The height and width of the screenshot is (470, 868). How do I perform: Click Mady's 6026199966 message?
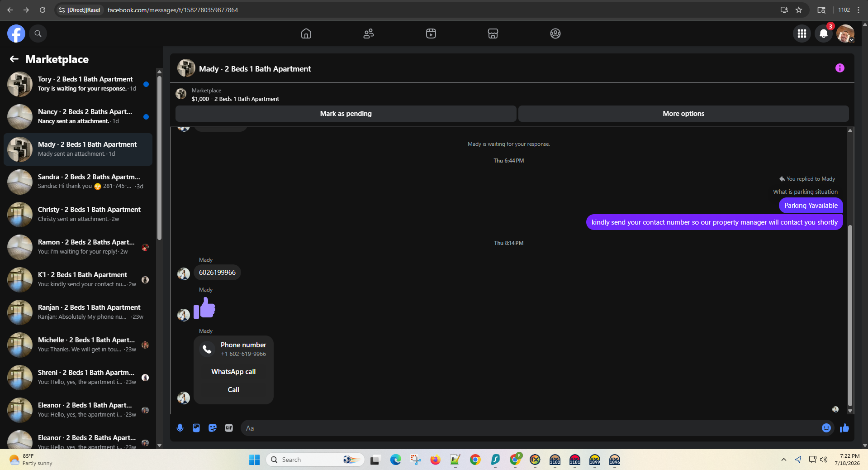(217, 273)
